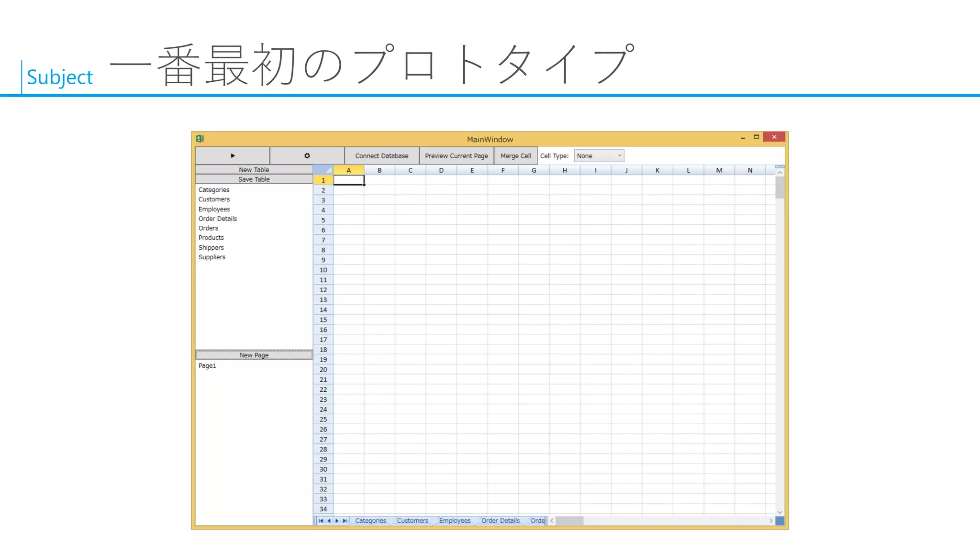Select Employees in the table list
The height and width of the screenshot is (551, 980).
click(214, 209)
